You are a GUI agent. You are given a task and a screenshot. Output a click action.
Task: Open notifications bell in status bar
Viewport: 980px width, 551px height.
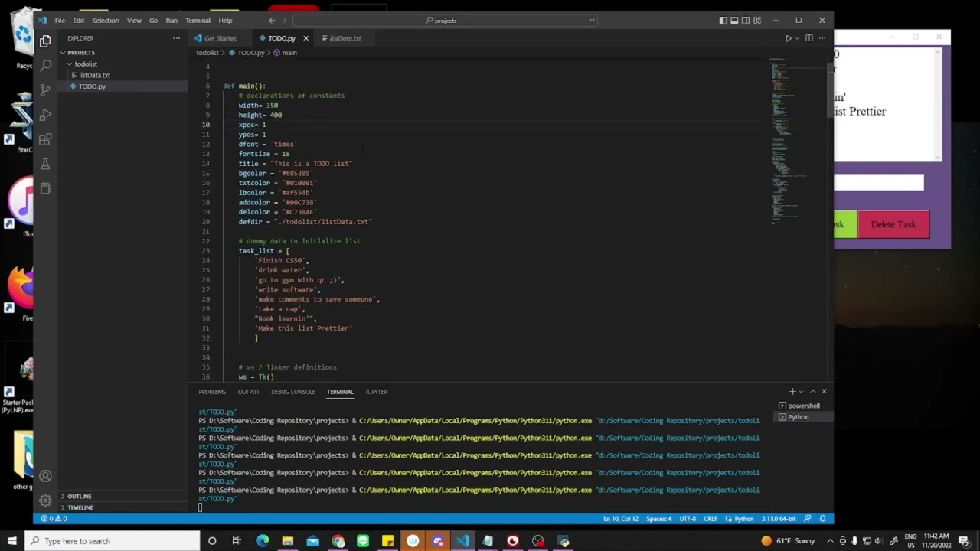[823, 519]
